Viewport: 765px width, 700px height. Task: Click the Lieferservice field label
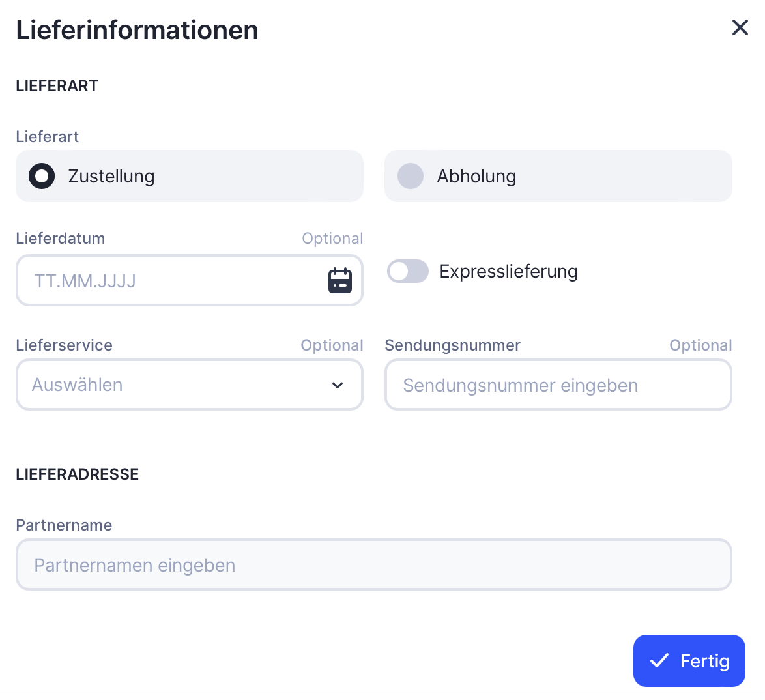coord(65,345)
